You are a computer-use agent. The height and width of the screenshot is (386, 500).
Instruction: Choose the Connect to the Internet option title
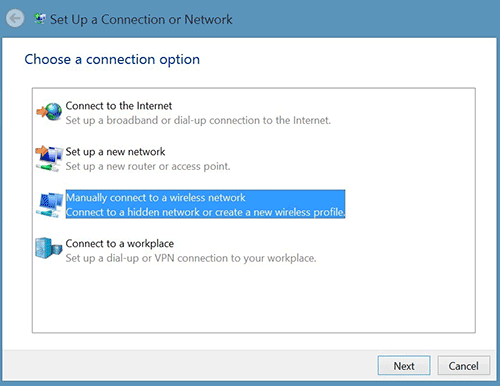[119, 106]
